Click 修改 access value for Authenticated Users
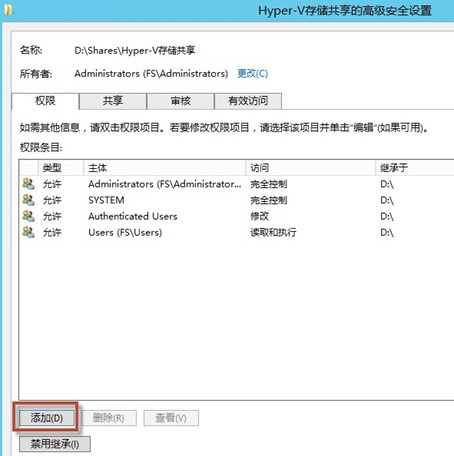Viewport: 454px width, 456px height. [259, 216]
